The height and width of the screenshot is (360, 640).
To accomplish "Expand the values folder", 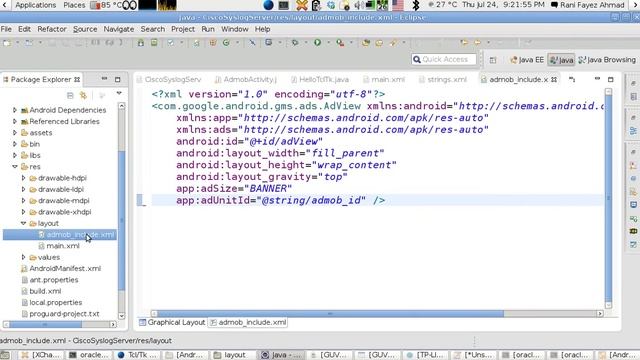I will [x=23, y=257].
